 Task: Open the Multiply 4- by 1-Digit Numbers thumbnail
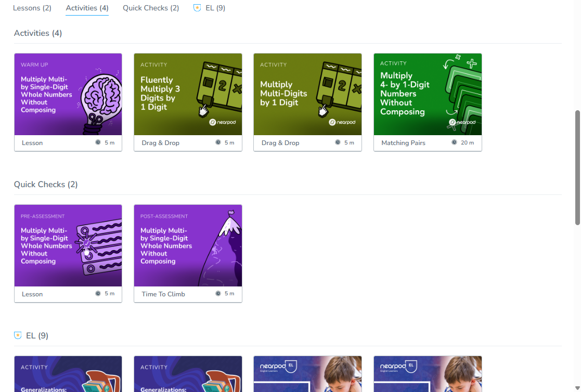[x=428, y=94]
